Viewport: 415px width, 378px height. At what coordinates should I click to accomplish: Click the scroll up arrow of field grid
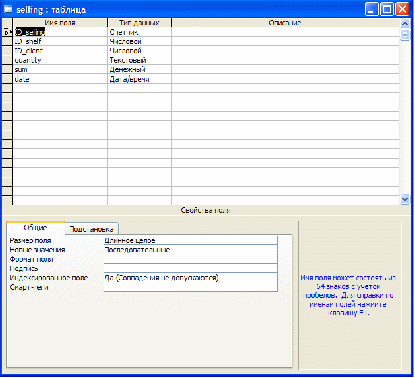(405, 24)
